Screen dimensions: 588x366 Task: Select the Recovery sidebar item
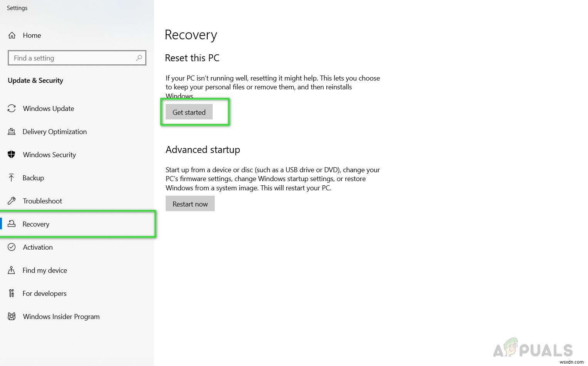pyautogui.click(x=77, y=224)
